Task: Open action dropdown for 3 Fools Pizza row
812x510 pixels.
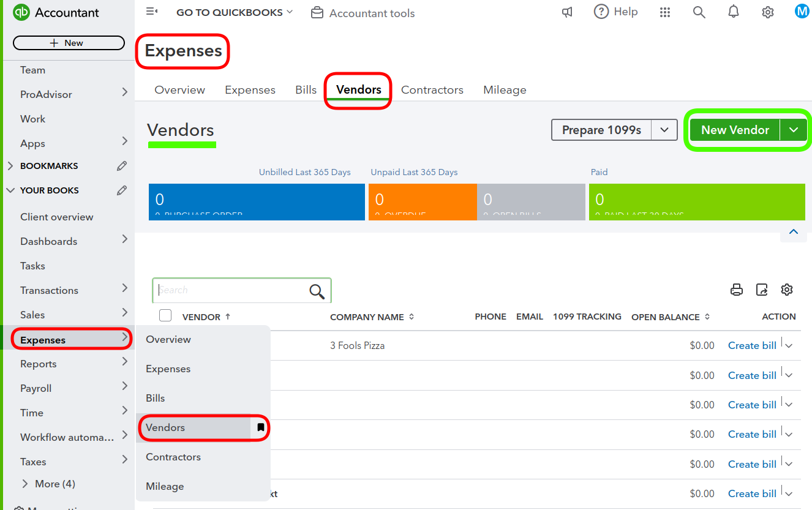Action: 789,346
